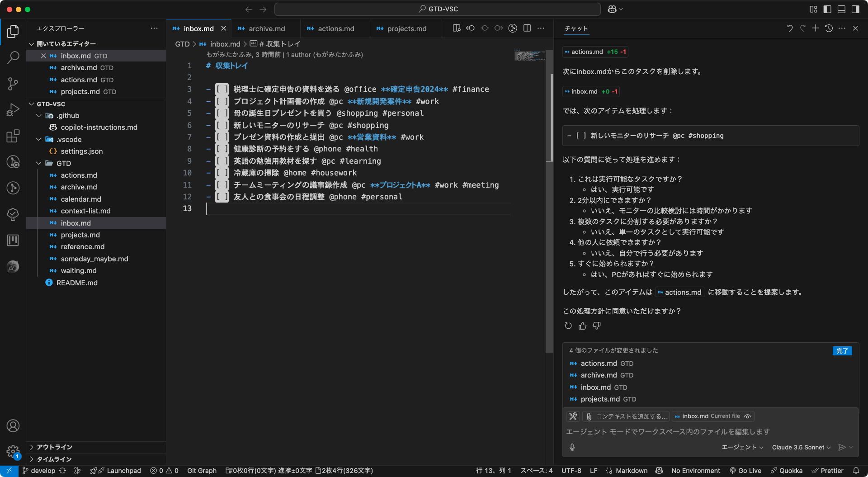
Task: Open notifications bell in status bar
Action: click(x=856, y=471)
